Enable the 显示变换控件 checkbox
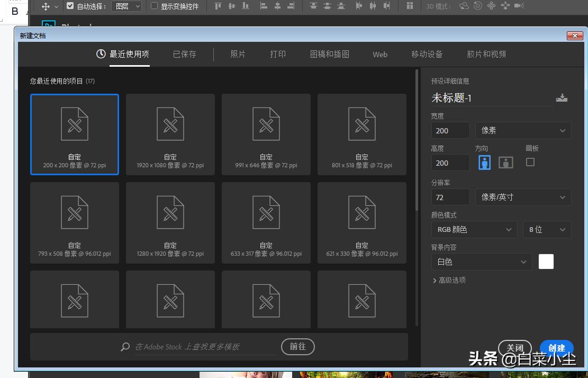Image resolution: width=588 pixels, height=378 pixels. (x=154, y=6)
